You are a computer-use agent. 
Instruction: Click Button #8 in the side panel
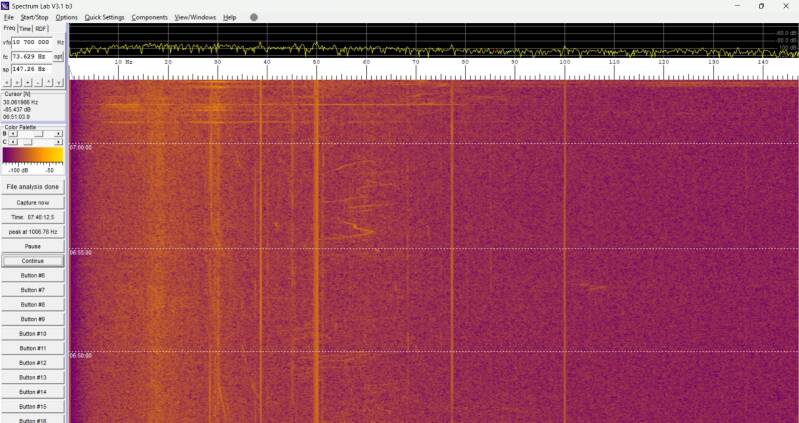(33, 304)
